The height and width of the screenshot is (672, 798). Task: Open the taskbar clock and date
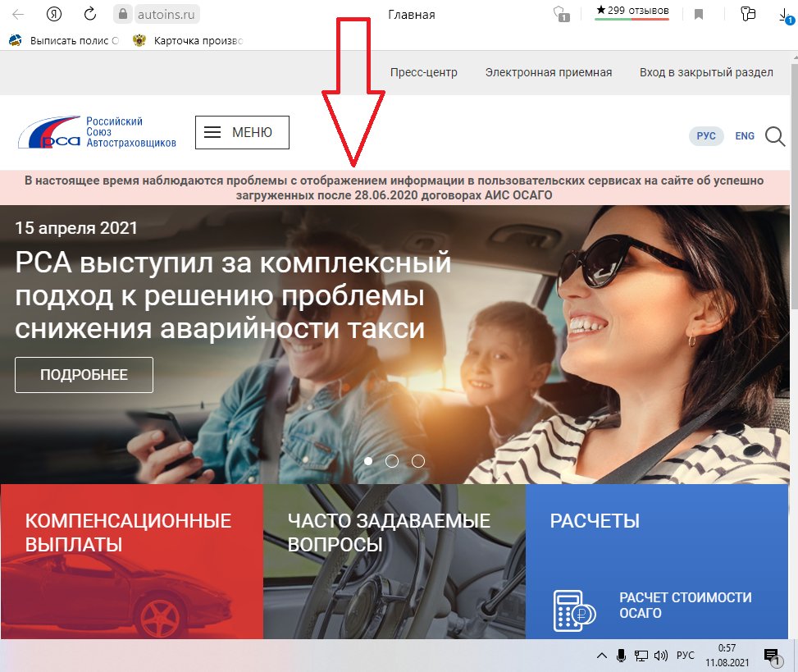[x=727, y=656]
